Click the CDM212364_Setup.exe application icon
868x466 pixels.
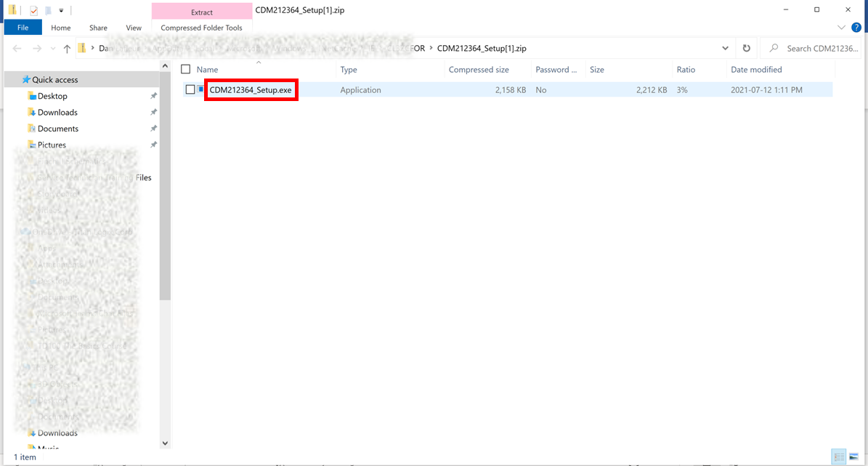pyautogui.click(x=201, y=89)
